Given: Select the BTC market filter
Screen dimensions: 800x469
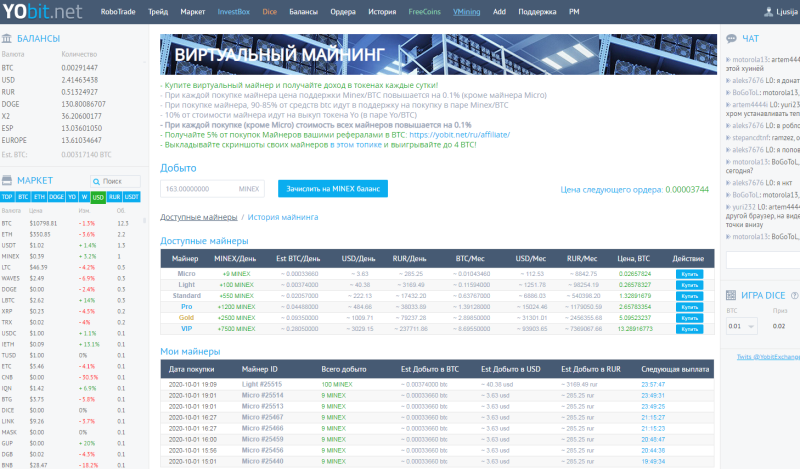Looking at the screenshot, I should 23,197.
